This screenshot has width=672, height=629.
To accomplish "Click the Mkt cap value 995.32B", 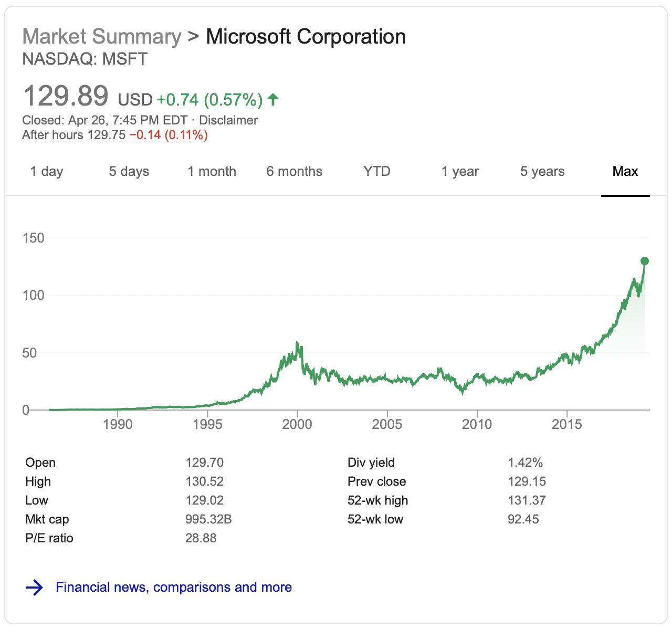I will [x=208, y=519].
